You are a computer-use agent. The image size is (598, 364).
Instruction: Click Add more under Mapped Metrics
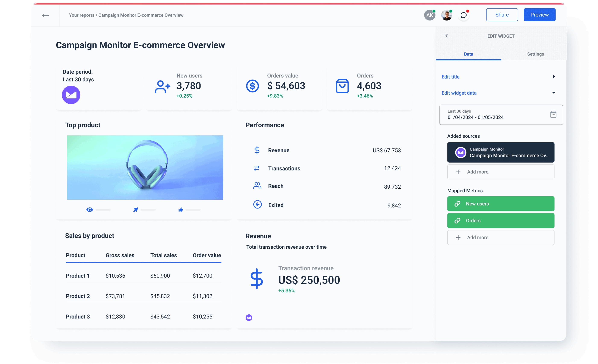[500, 237]
